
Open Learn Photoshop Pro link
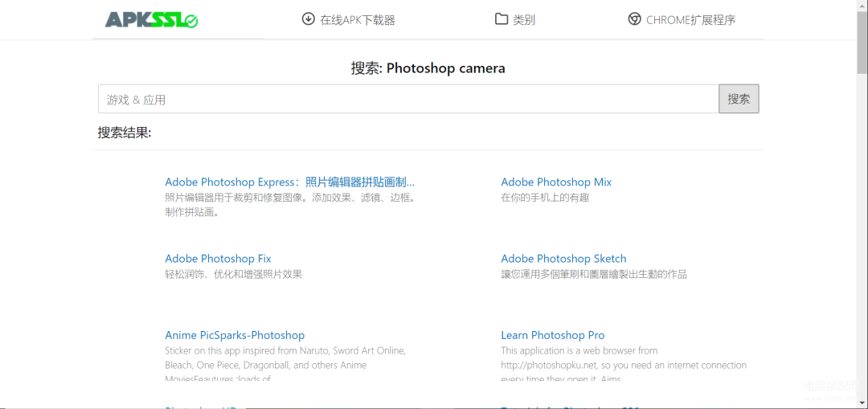tap(552, 335)
